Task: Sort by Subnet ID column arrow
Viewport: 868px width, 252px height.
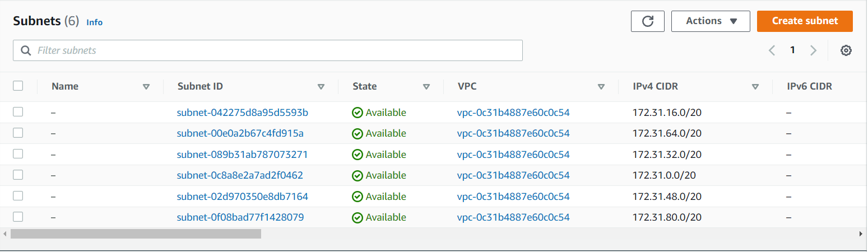Action: (321, 87)
